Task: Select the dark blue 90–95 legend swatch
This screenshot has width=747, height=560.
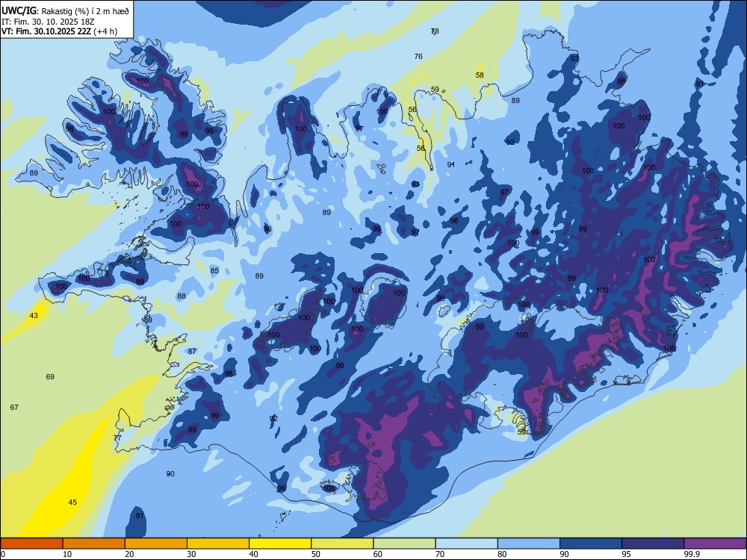Action: click(591, 544)
